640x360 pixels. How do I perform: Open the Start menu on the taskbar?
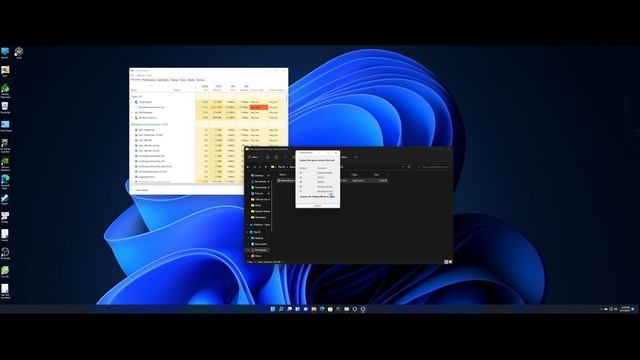point(273,309)
